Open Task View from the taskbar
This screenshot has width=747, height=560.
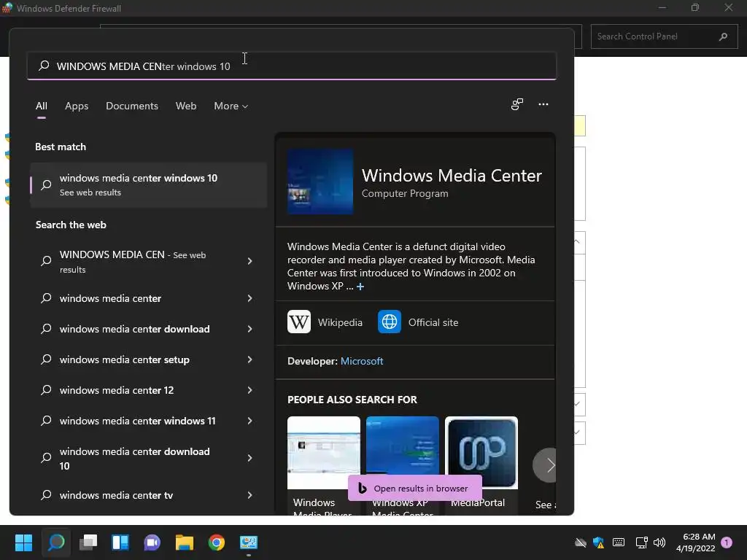point(88,542)
